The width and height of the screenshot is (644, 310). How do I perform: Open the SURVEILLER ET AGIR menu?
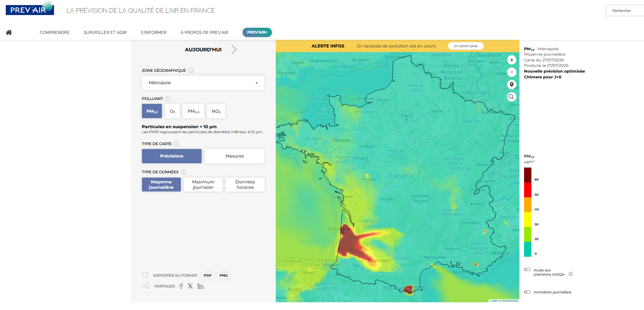tap(105, 32)
